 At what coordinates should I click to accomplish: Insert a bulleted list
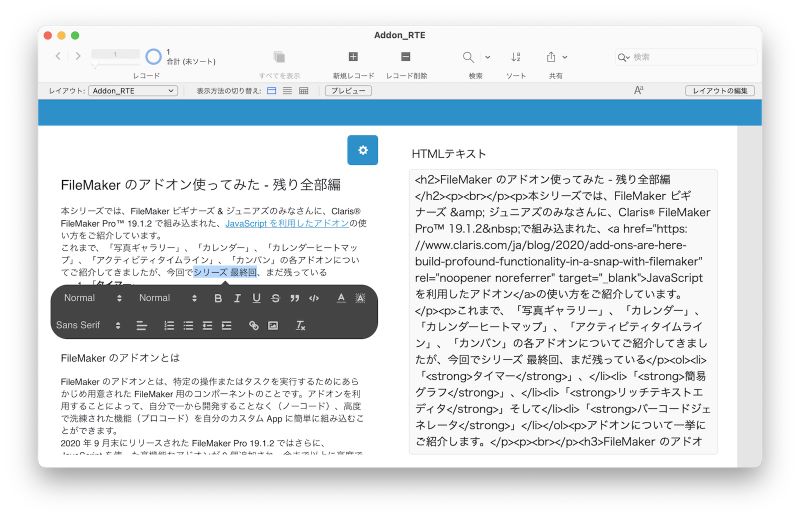[x=188, y=326]
